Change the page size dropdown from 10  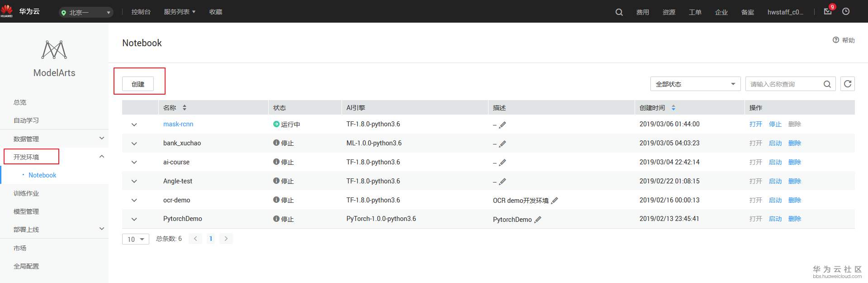point(135,239)
